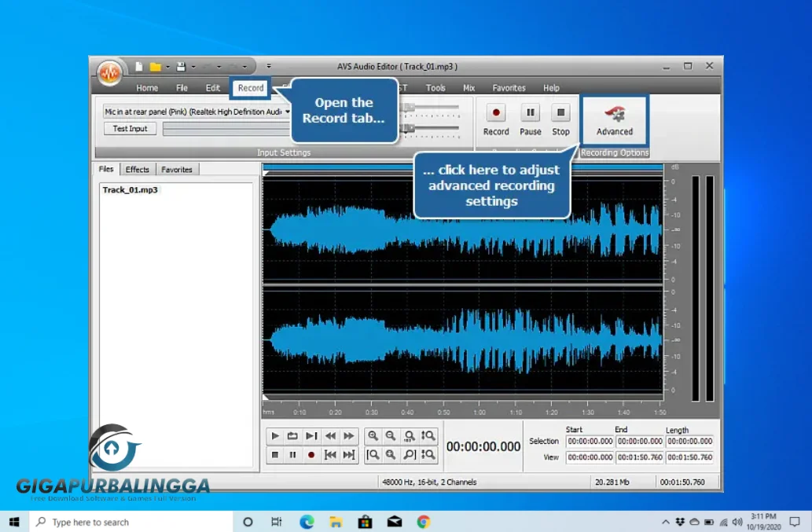
Task: Zoom out of the waveform
Action: tap(391, 436)
